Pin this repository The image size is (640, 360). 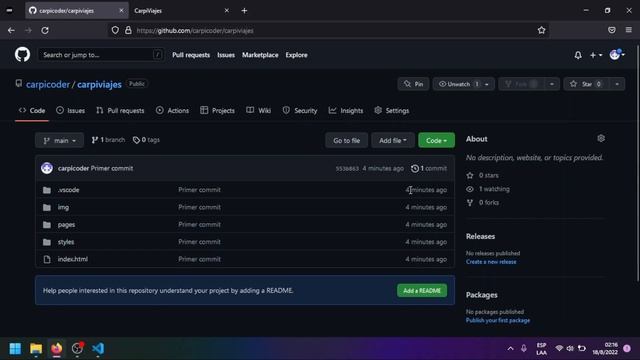click(413, 84)
